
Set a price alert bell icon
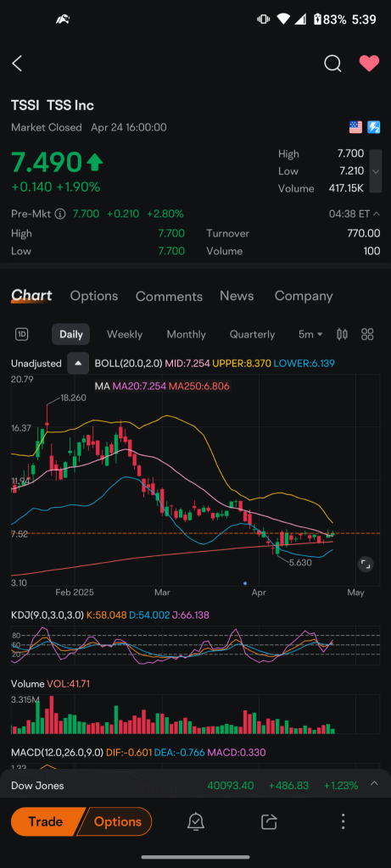(195, 821)
